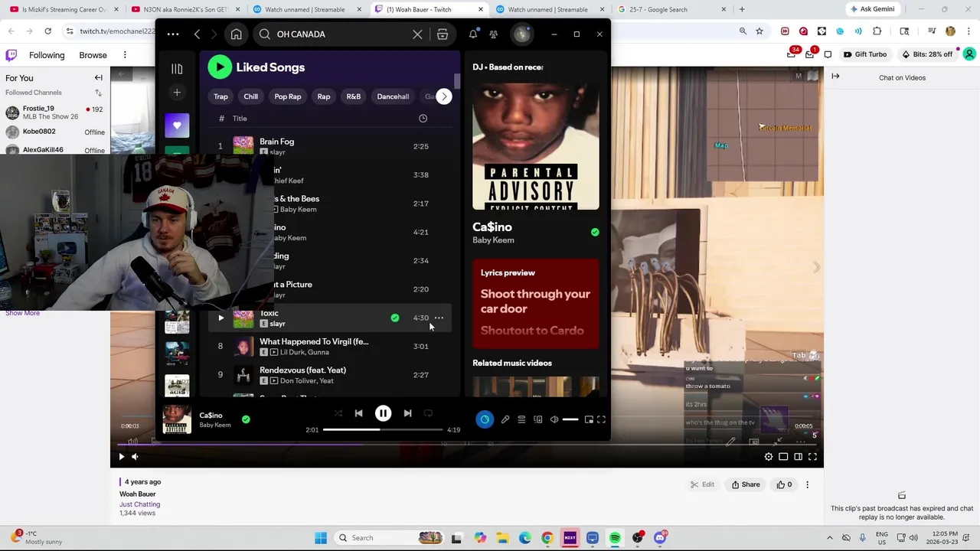Open Liked Songs heart tile in the sidebar
The image size is (980, 551).
177,126
